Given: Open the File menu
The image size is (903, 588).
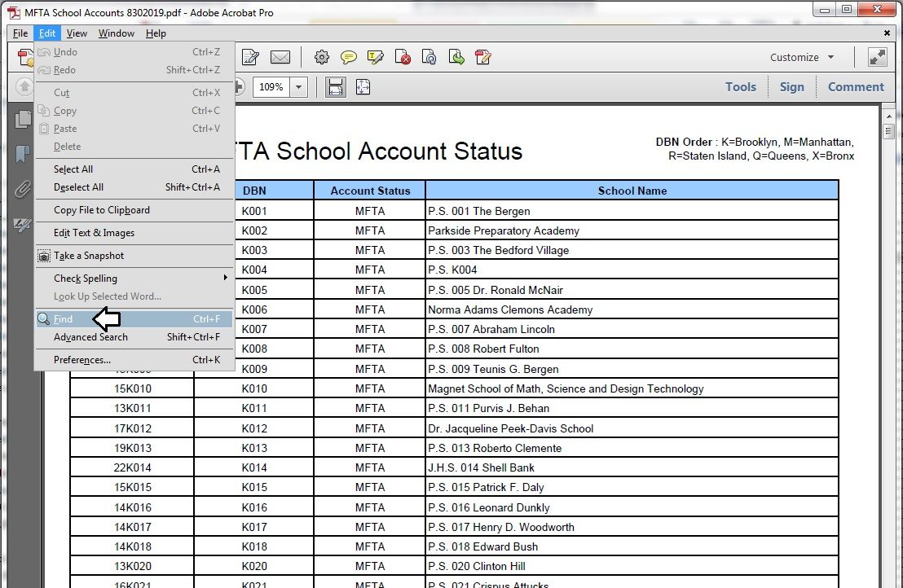Looking at the screenshot, I should click(20, 33).
